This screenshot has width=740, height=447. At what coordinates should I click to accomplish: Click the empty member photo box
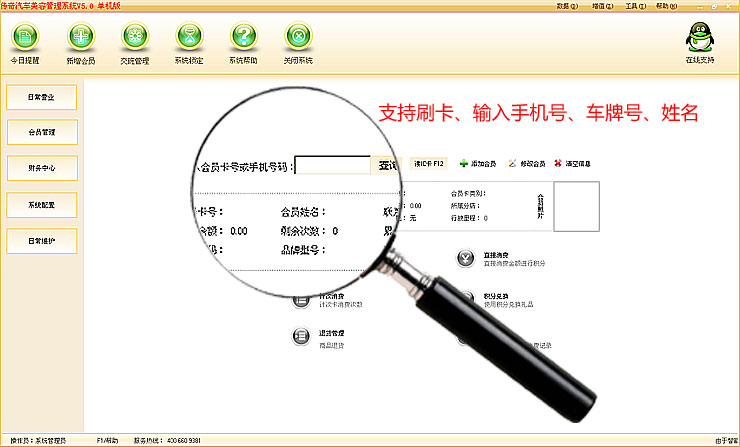pos(576,206)
